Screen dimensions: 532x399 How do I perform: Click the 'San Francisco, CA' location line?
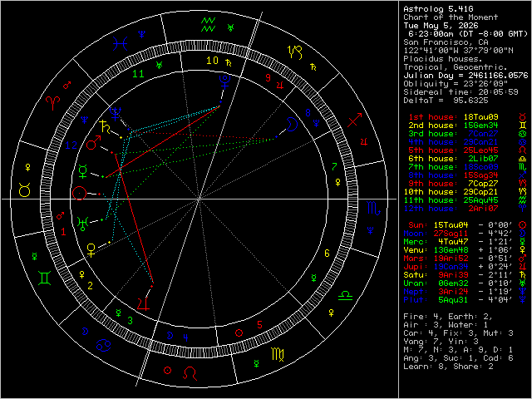(x=446, y=42)
